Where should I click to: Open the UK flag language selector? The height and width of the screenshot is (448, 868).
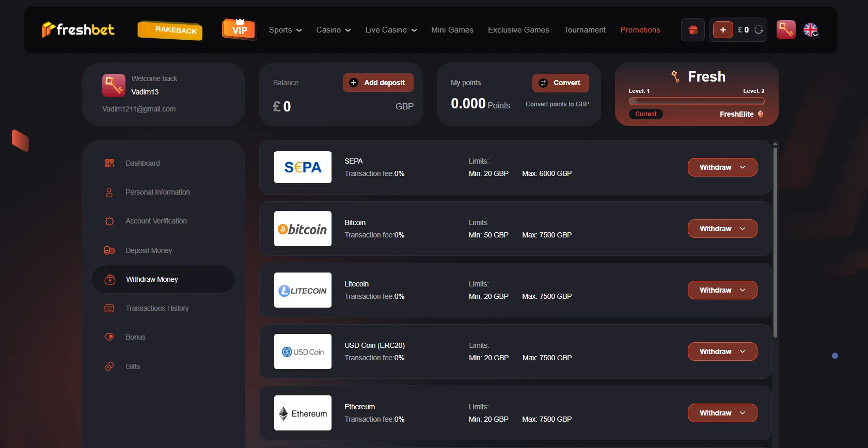[811, 30]
